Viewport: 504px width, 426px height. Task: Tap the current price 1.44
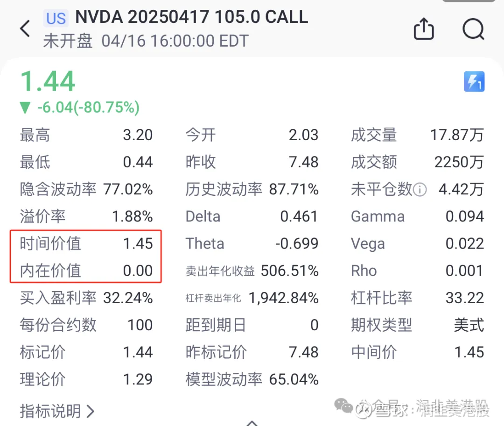[x=48, y=81]
